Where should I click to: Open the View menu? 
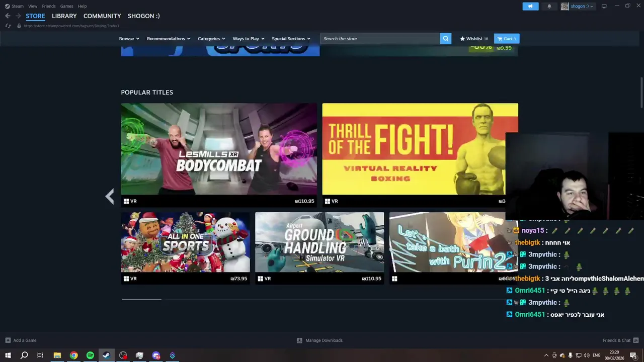point(33,6)
